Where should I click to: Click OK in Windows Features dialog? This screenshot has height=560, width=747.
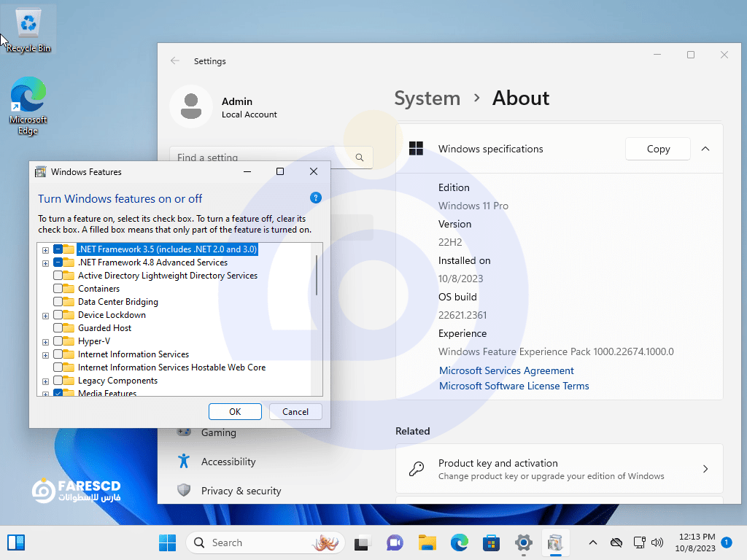(x=235, y=411)
